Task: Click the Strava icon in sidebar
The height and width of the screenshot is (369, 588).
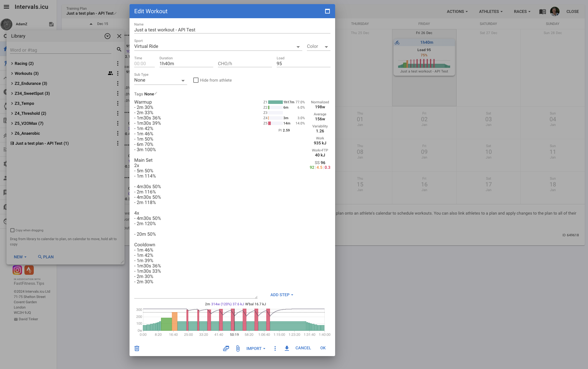Action: point(29,270)
